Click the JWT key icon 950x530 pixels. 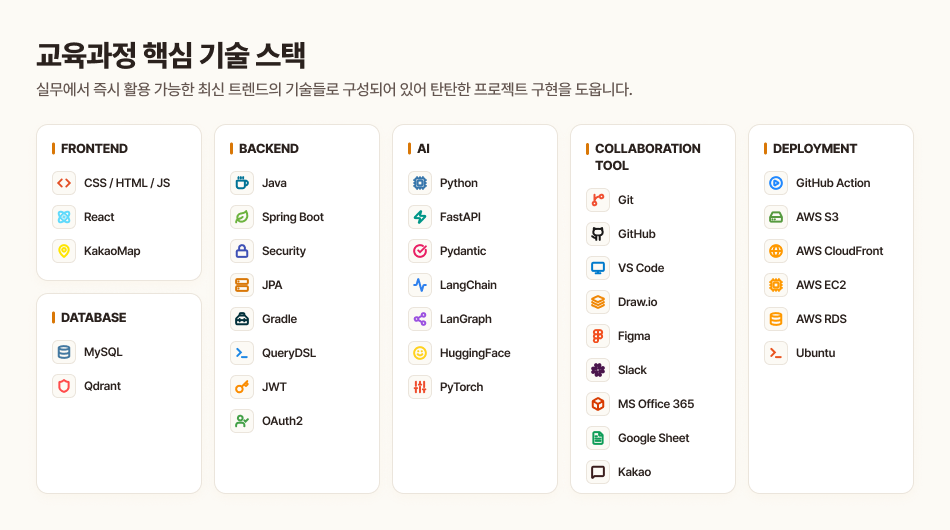coord(242,387)
